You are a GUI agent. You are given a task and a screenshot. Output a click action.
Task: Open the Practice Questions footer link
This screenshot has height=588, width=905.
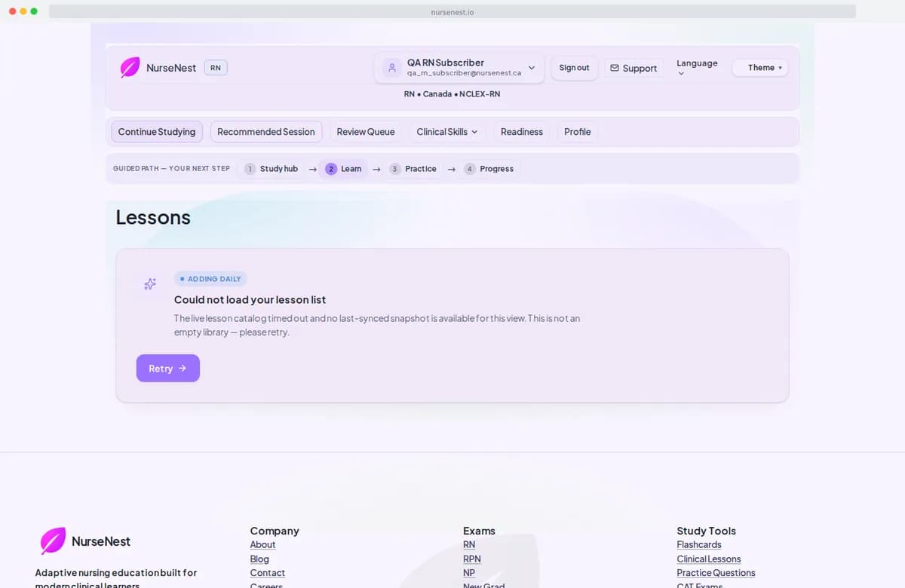click(x=716, y=573)
